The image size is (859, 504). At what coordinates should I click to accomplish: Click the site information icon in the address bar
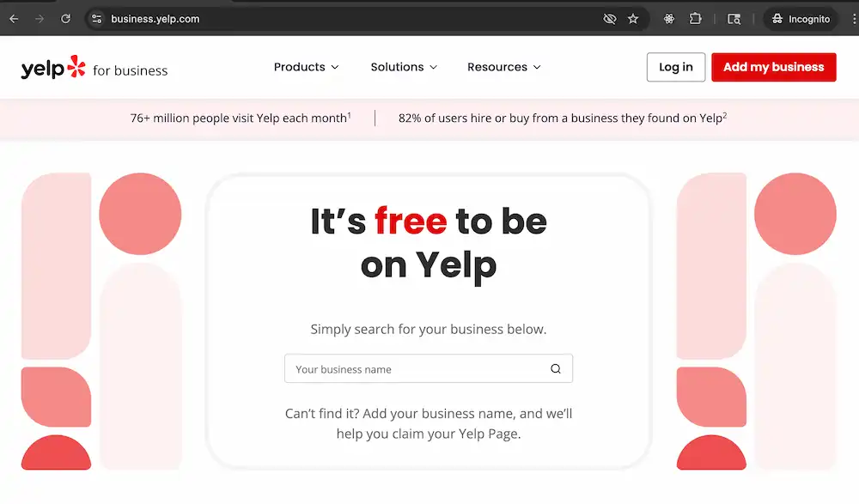[x=97, y=17]
